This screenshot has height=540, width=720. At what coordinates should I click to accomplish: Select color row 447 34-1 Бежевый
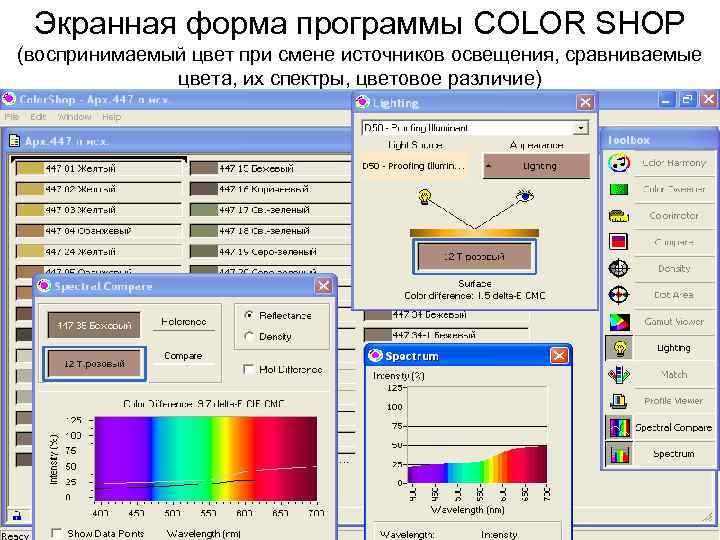(446, 335)
